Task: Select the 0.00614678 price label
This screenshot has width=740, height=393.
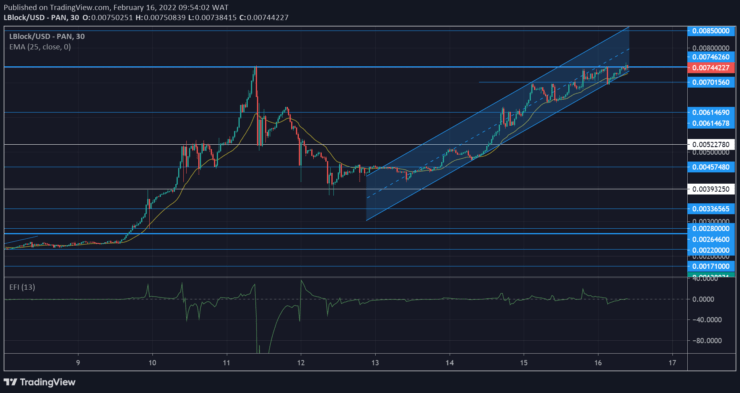Action: click(x=711, y=123)
